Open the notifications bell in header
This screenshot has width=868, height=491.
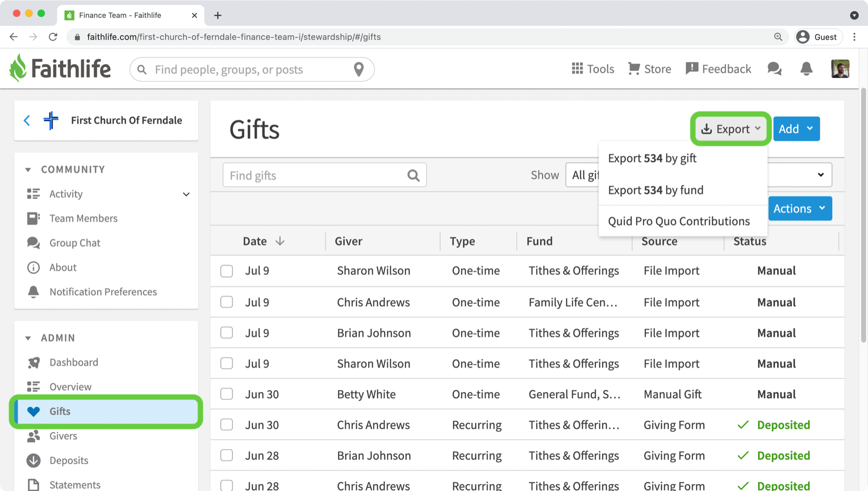pyautogui.click(x=806, y=69)
